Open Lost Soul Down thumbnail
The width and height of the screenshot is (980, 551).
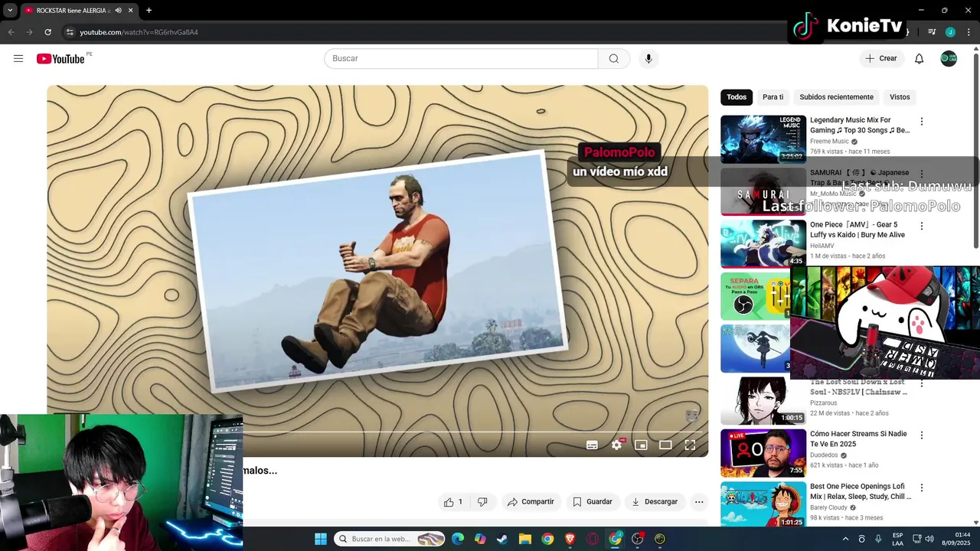[x=763, y=400]
